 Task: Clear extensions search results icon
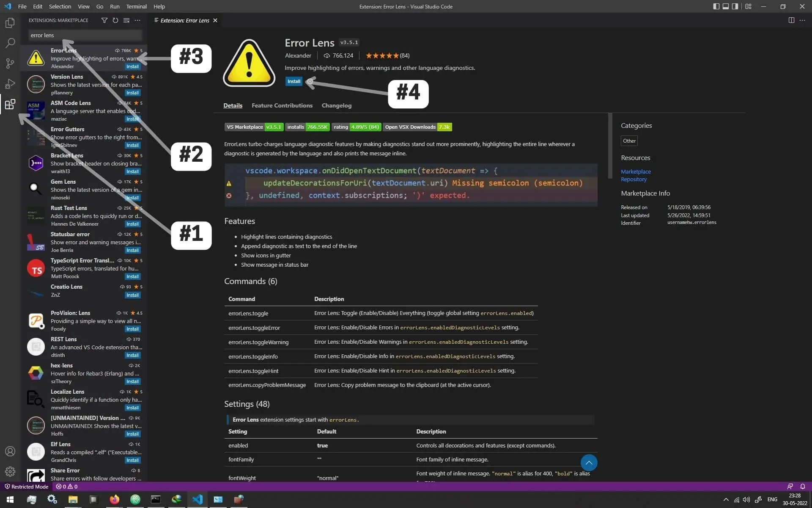126,20
